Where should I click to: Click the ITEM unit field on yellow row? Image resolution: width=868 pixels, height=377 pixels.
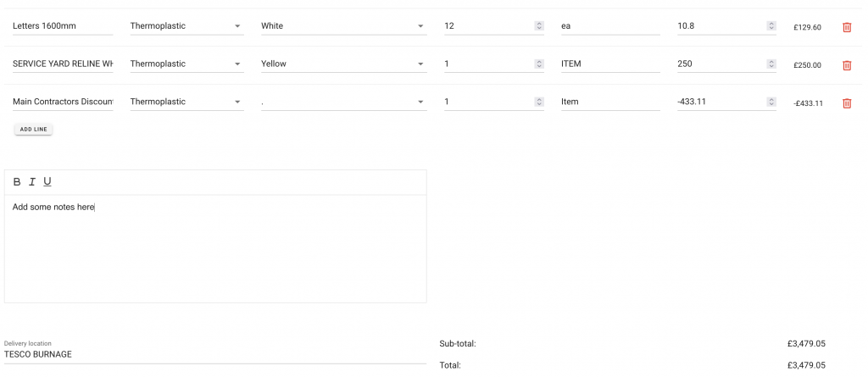point(610,64)
